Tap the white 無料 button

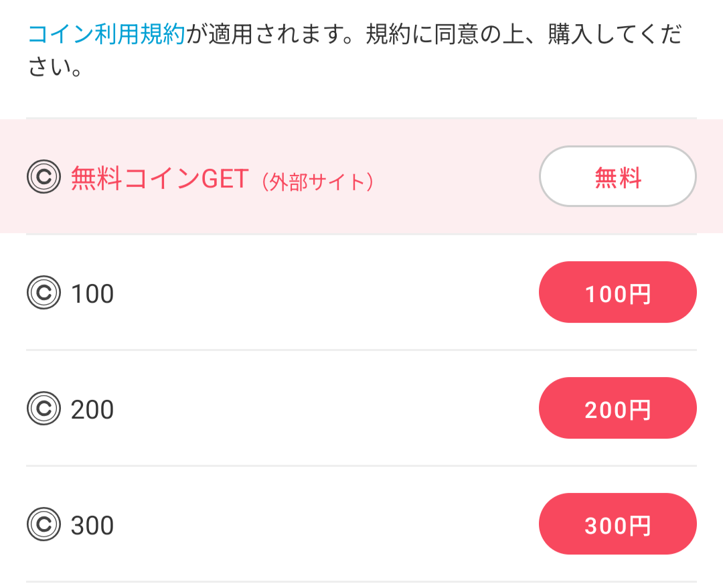pyautogui.click(x=617, y=176)
